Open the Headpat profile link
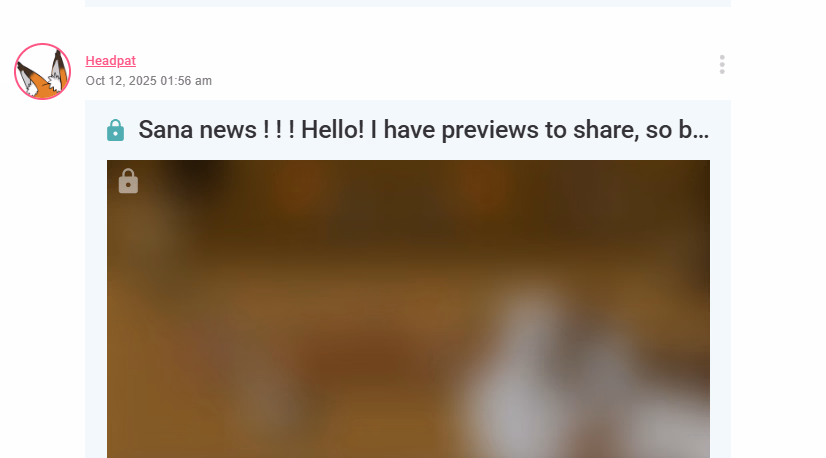This screenshot has width=826, height=458. click(111, 61)
